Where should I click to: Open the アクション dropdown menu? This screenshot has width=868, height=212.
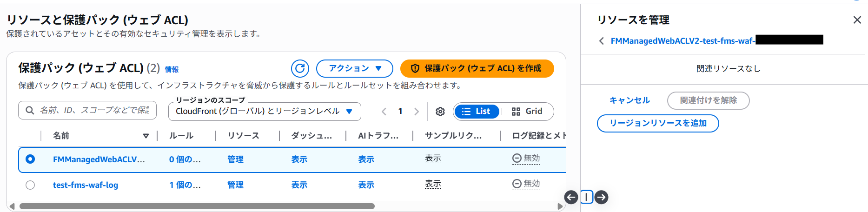point(355,69)
